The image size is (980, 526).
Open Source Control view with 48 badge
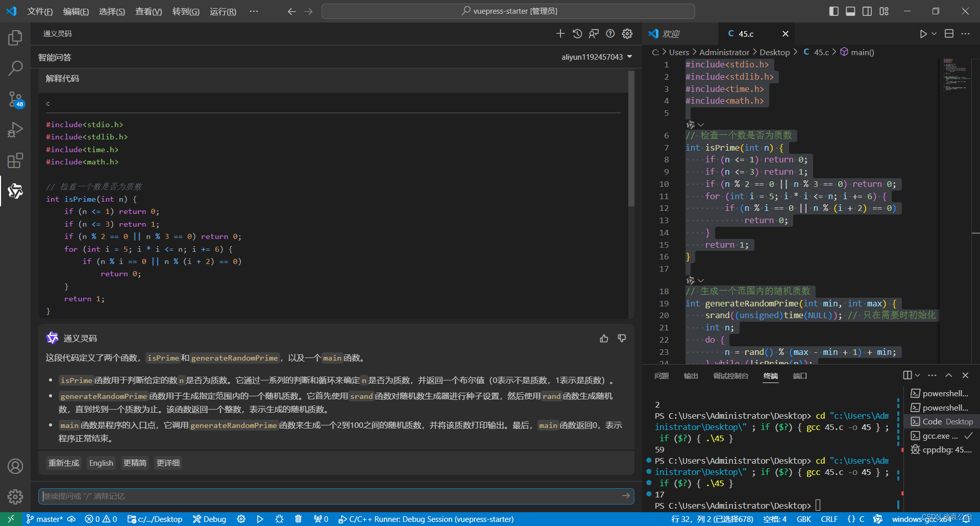(x=15, y=99)
